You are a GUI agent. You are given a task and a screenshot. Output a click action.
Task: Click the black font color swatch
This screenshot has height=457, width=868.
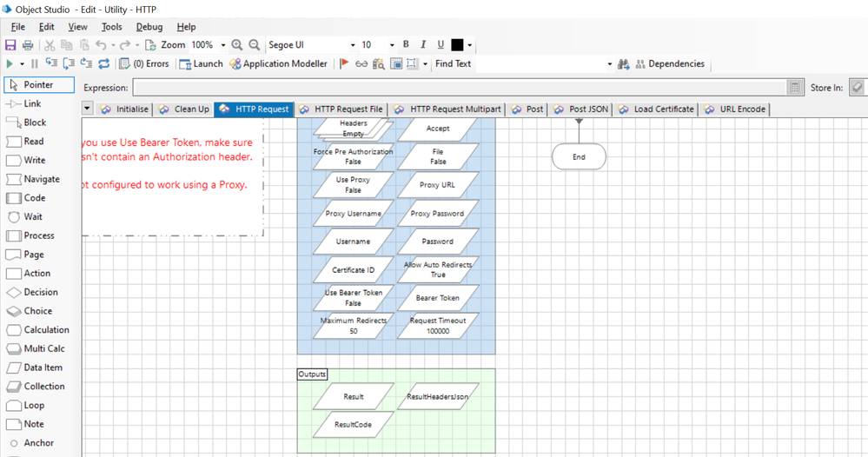click(x=457, y=45)
